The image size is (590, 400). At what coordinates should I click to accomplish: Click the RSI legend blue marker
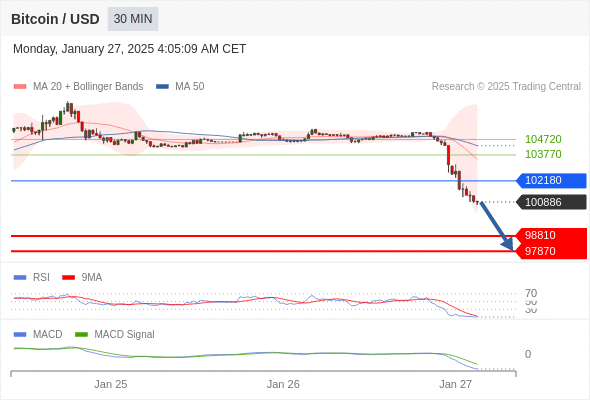[x=20, y=278]
